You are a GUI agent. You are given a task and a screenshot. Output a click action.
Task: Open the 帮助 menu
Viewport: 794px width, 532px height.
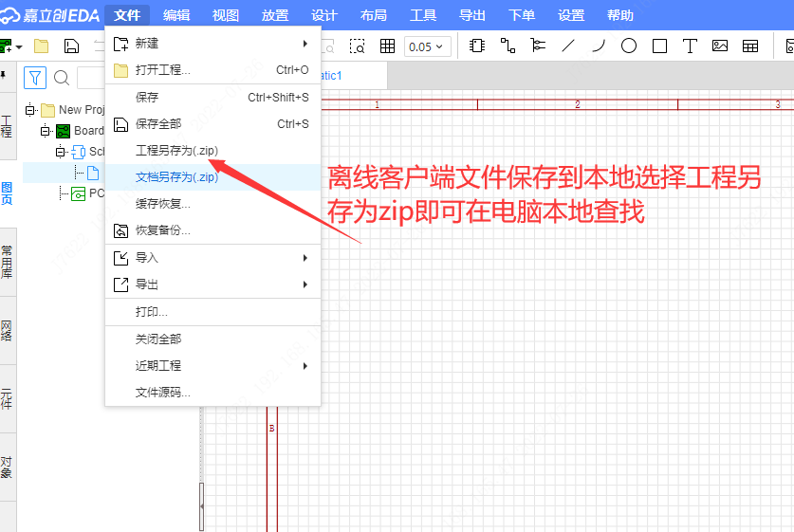(620, 15)
